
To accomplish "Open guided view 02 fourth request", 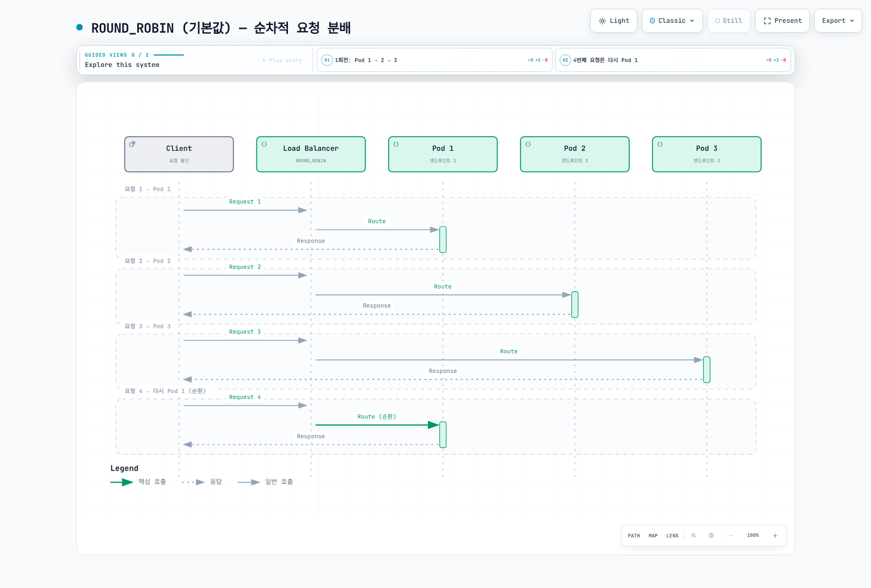I will (673, 60).
